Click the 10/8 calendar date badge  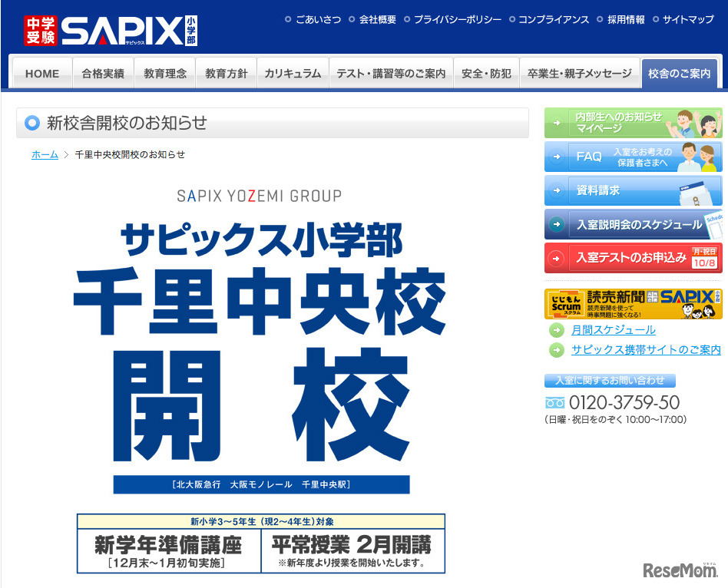point(705,258)
